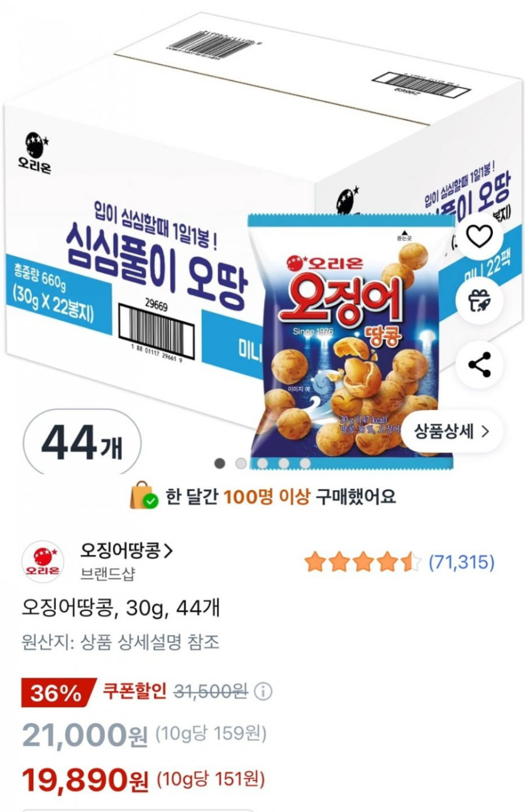Select the 19,890원 coupon price

(85, 781)
